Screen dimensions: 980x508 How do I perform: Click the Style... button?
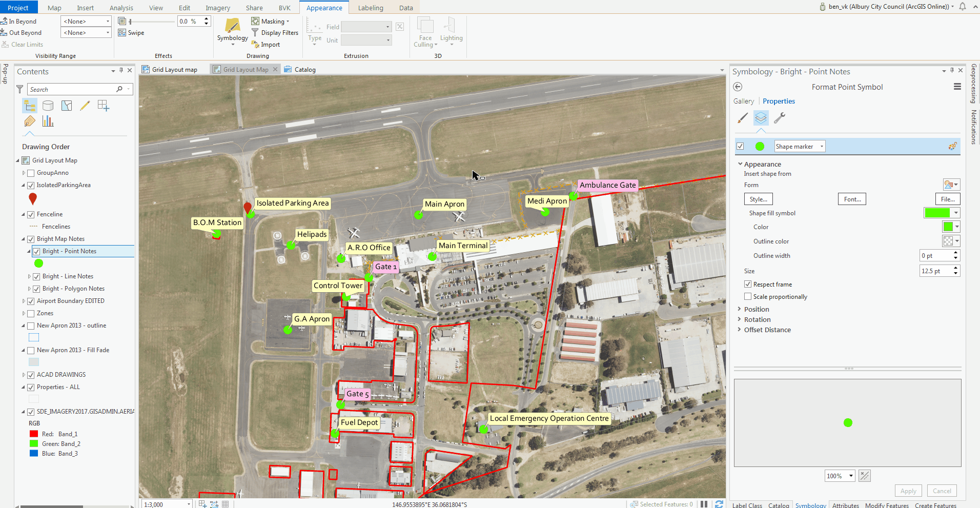(x=759, y=199)
